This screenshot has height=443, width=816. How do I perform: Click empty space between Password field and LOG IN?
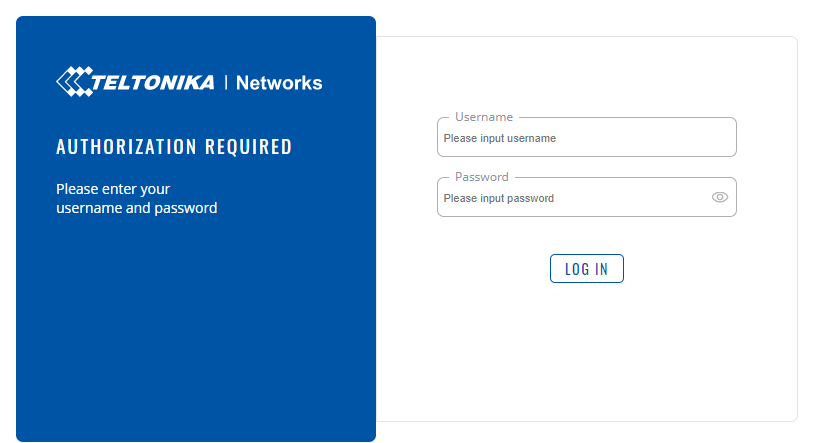586,235
